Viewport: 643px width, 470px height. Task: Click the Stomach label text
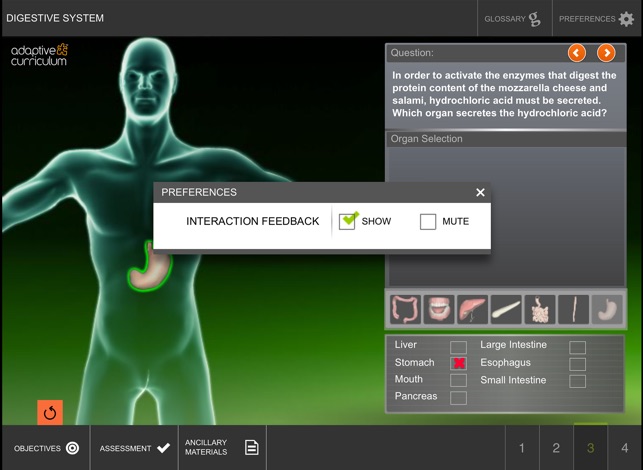tap(414, 363)
